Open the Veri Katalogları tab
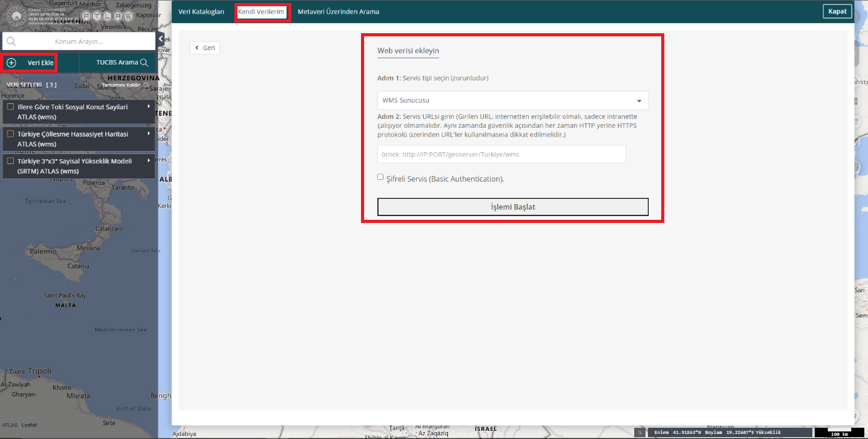Viewport: 868px width, 439px height. 201,12
